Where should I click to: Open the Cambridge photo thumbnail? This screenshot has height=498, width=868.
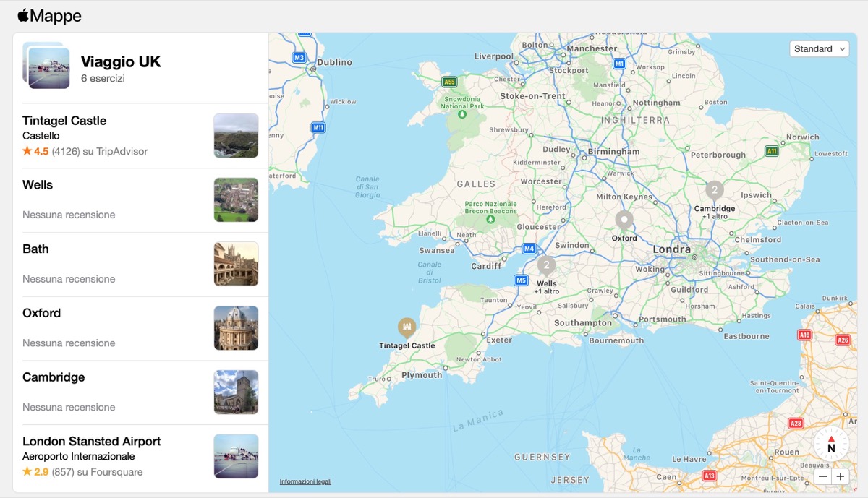click(x=236, y=392)
